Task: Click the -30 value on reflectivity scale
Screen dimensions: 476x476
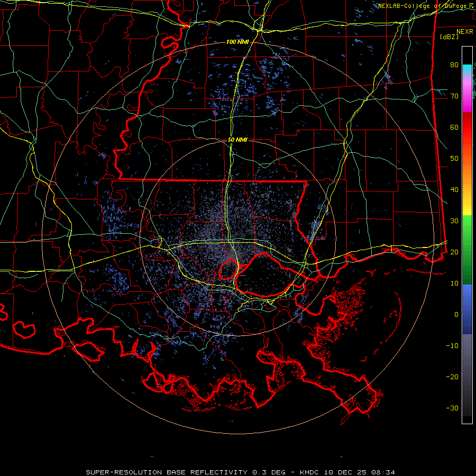Action: [x=452, y=408]
